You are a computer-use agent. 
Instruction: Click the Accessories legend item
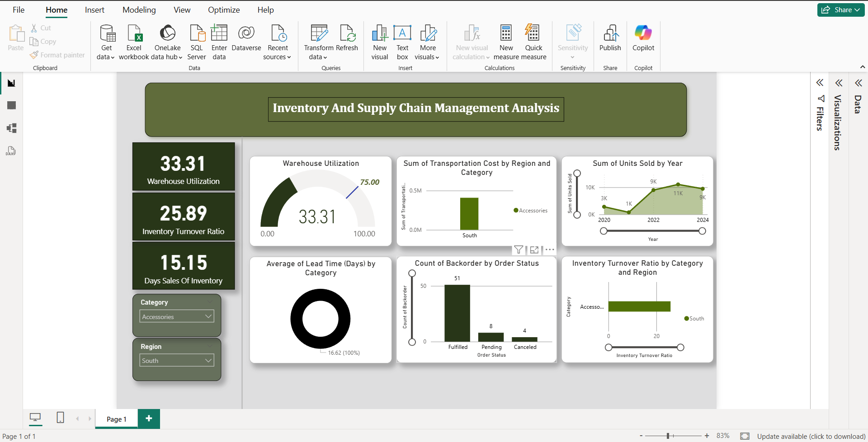[x=531, y=210]
